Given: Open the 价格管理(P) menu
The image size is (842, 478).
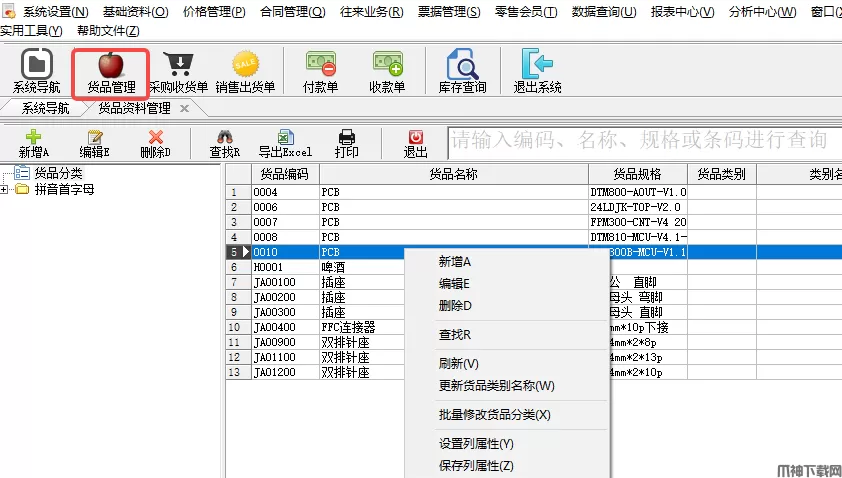Looking at the screenshot, I should (x=214, y=12).
